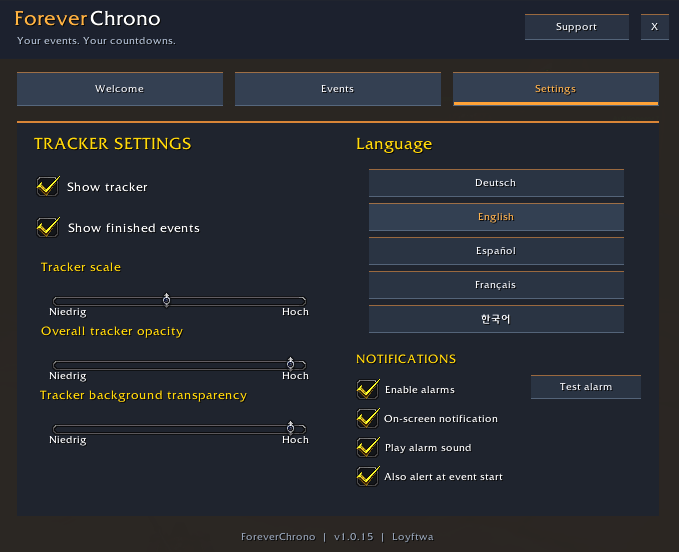Click Tracker background transparency label
The height and width of the screenshot is (552, 679).
pos(143,395)
